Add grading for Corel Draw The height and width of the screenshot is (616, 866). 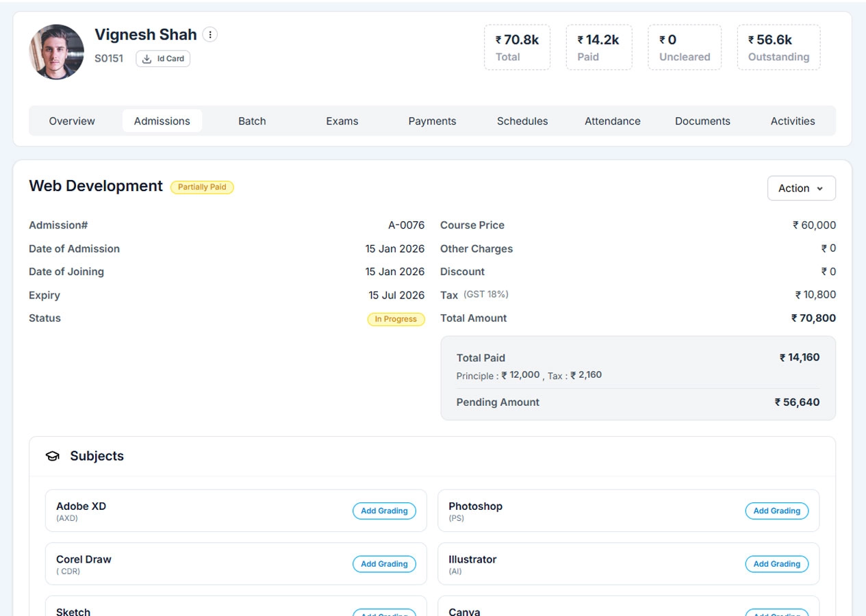(x=384, y=564)
